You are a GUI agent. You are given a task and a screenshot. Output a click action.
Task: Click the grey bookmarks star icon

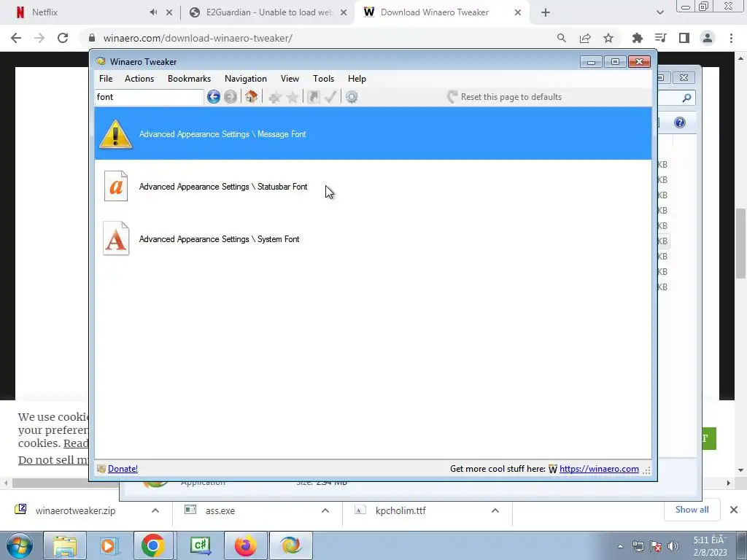(293, 97)
